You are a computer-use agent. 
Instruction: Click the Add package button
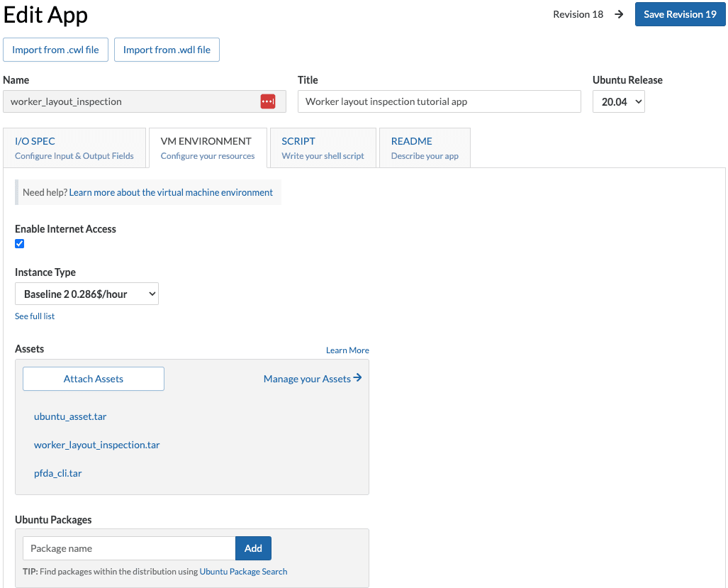point(253,548)
